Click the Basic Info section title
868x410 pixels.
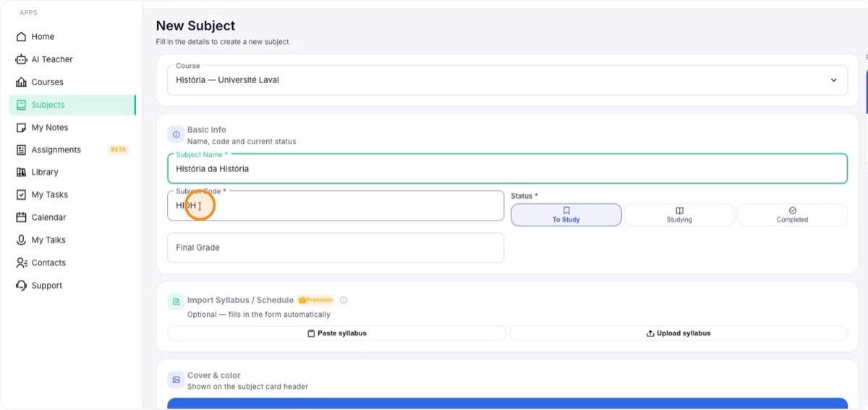click(x=207, y=130)
